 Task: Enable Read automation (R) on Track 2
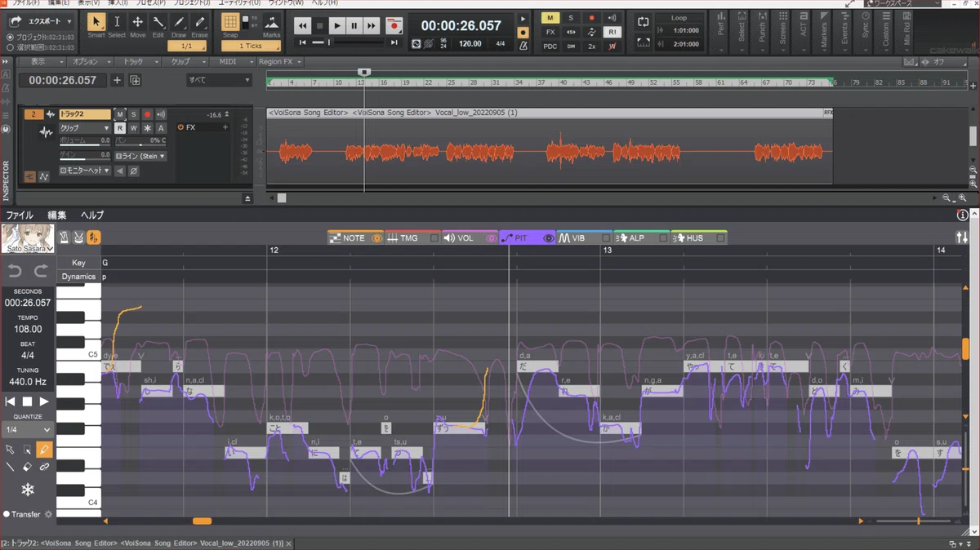point(120,128)
